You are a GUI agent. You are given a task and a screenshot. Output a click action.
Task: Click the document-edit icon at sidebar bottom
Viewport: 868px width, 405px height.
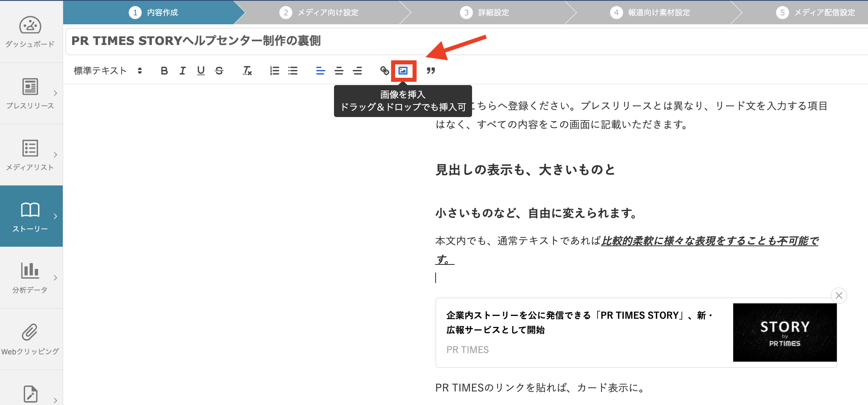click(31, 394)
